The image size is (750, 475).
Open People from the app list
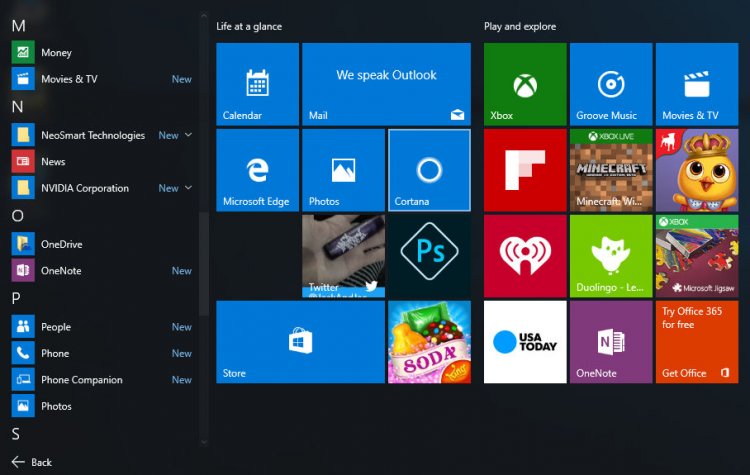point(101,327)
